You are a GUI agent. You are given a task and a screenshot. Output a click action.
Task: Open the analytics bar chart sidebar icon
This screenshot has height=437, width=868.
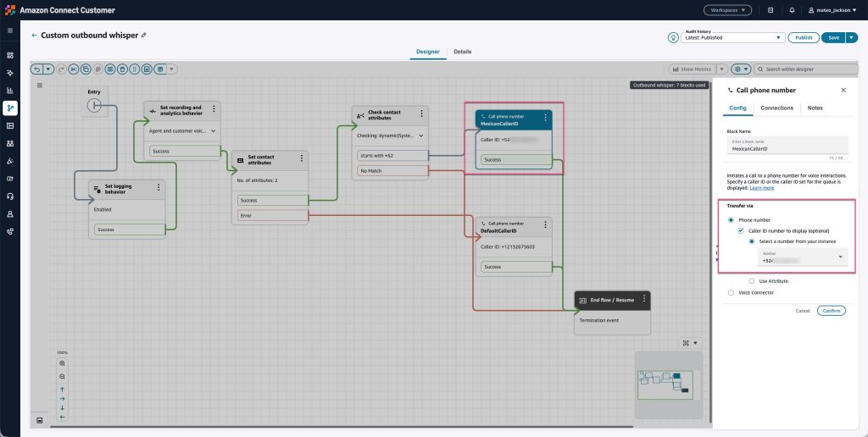pos(10,90)
